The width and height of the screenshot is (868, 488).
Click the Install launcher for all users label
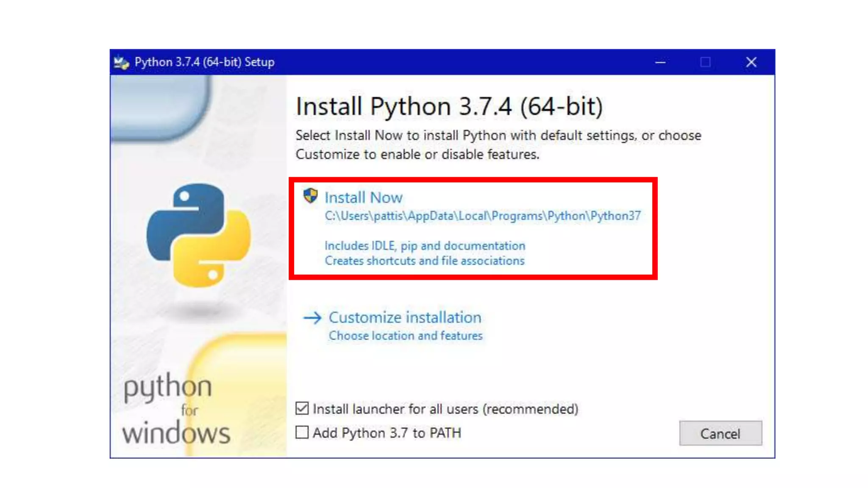tap(445, 409)
